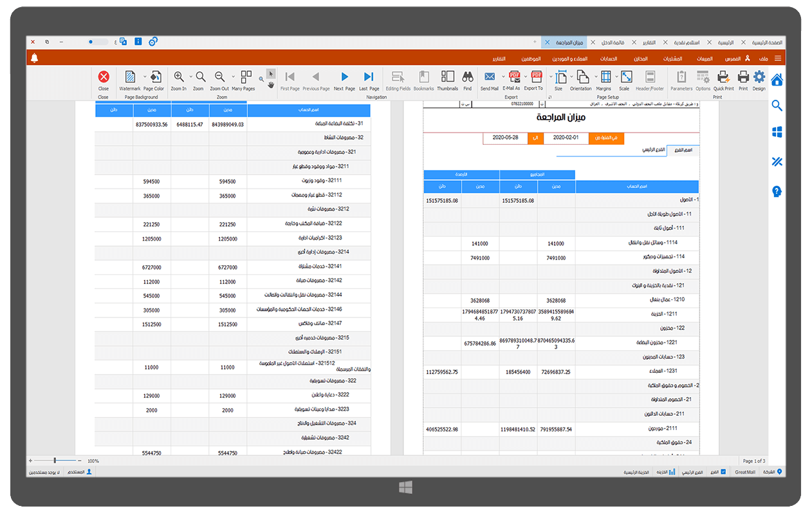Open the Design gear tool
812x513 pixels.
coord(759,79)
